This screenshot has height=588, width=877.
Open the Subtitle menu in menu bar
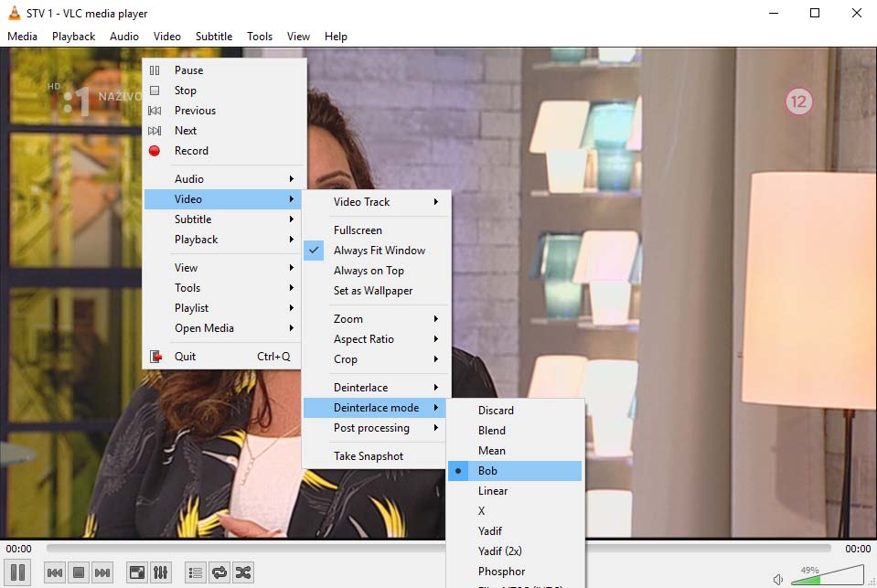(214, 37)
